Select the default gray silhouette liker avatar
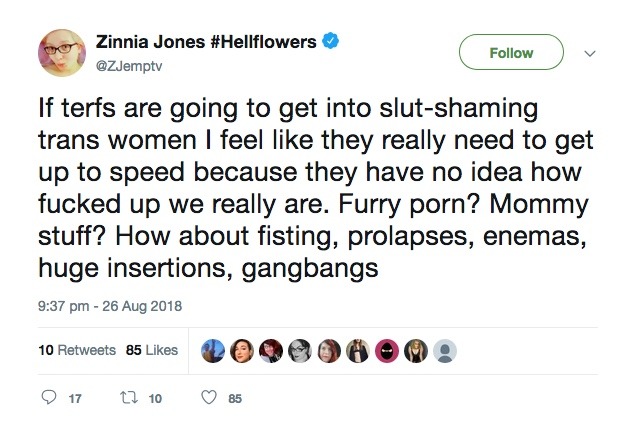 click(447, 350)
